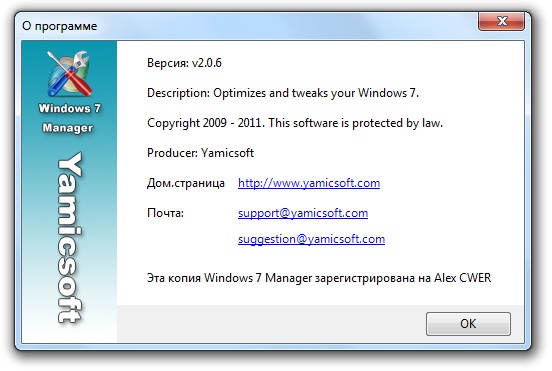Click the Windows 7 Manager screwdriver-wrench icon
Image resolution: width=552 pixels, height=371 pixels.
(69, 74)
